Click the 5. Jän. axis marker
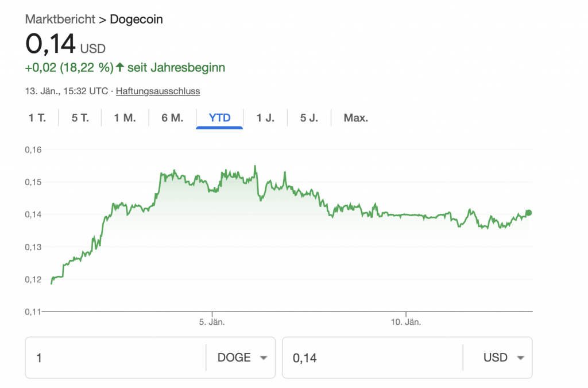 click(x=212, y=322)
